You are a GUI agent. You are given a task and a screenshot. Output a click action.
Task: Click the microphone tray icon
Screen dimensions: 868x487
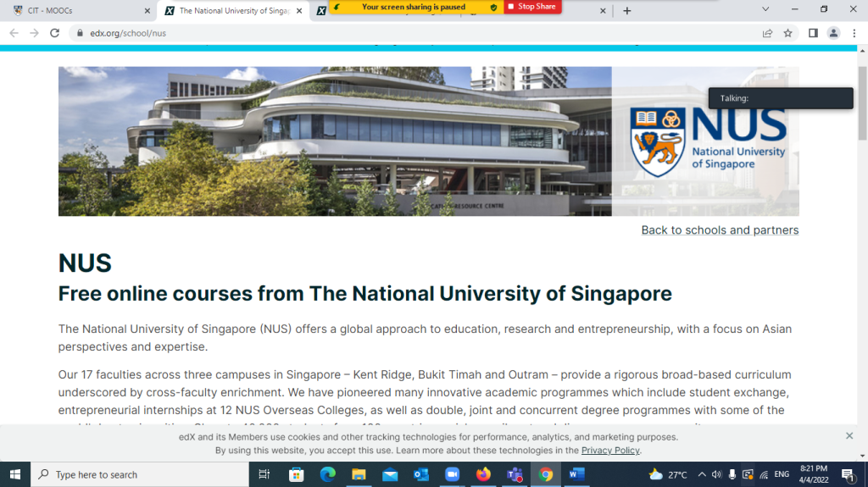pos(732,474)
